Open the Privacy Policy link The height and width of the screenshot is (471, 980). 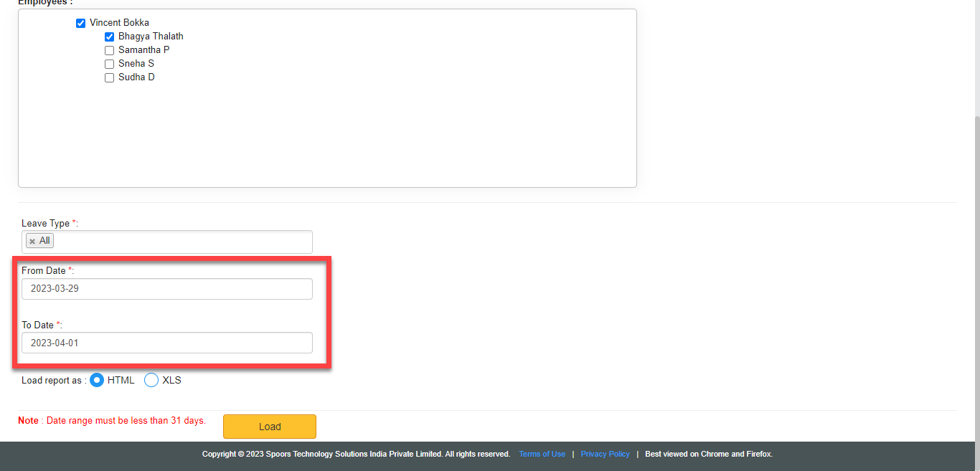(605, 454)
